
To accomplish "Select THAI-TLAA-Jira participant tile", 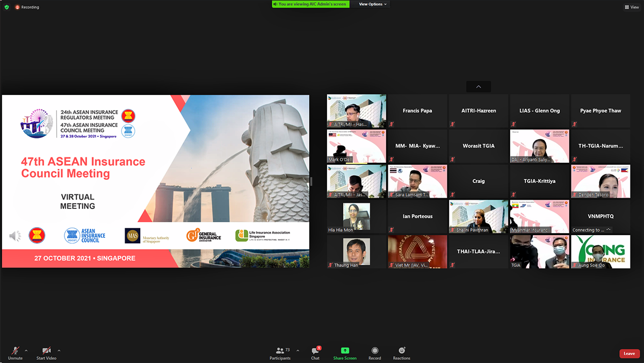I will click(479, 252).
